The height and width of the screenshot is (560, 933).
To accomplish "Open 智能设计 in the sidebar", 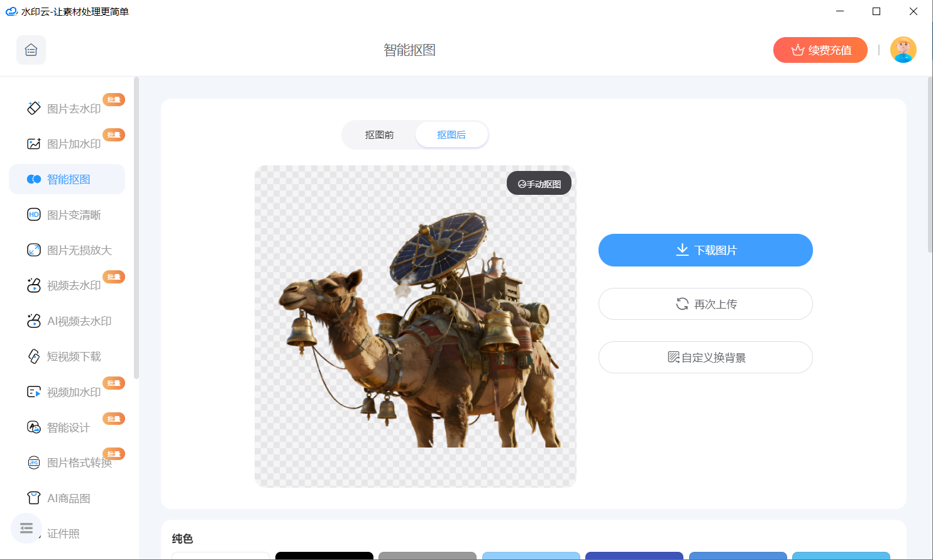I will pyautogui.click(x=67, y=427).
